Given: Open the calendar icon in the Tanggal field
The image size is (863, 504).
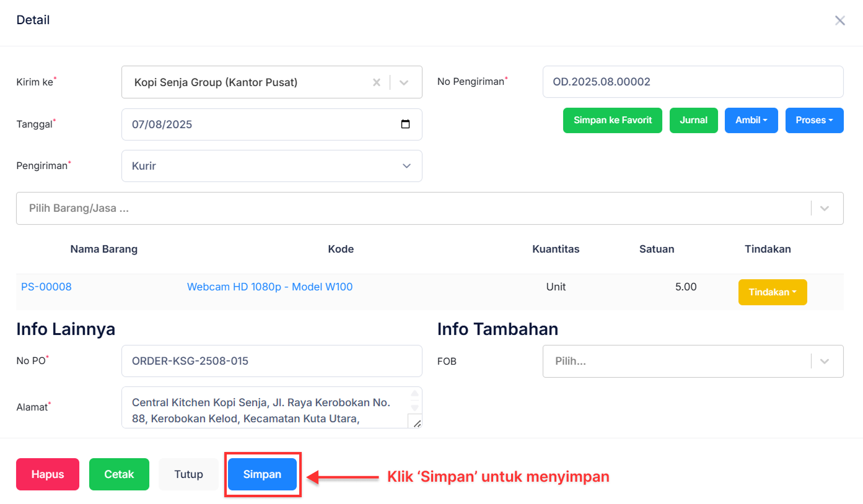Looking at the screenshot, I should coord(406,124).
